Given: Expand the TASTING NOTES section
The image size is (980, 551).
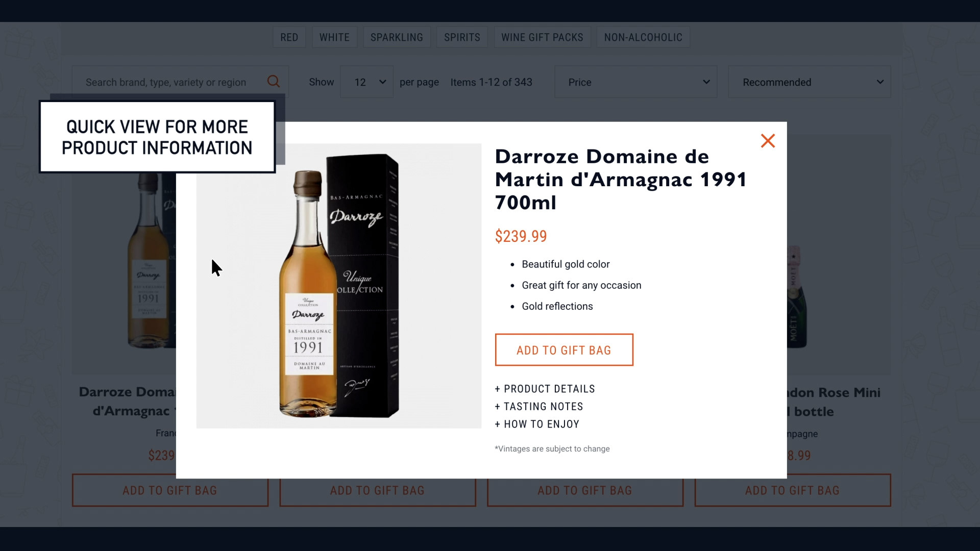Looking at the screenshot, I should tap(538, 407).
